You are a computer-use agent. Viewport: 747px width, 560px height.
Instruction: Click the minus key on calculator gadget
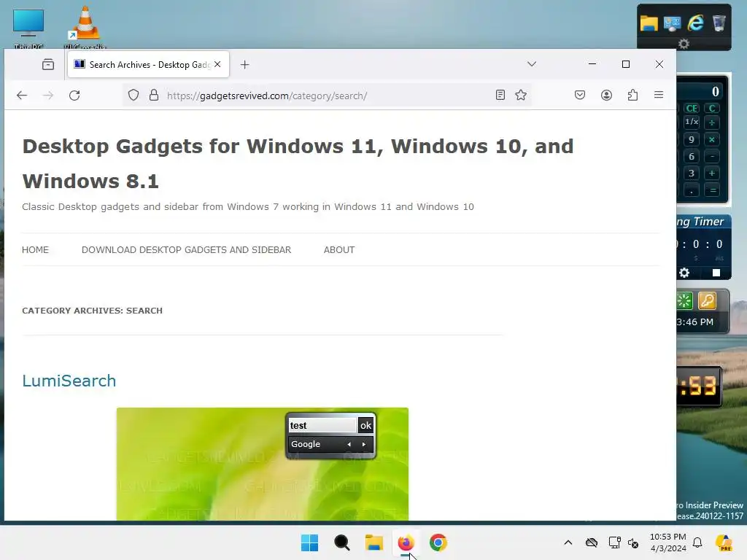click(x=712, y=156)
